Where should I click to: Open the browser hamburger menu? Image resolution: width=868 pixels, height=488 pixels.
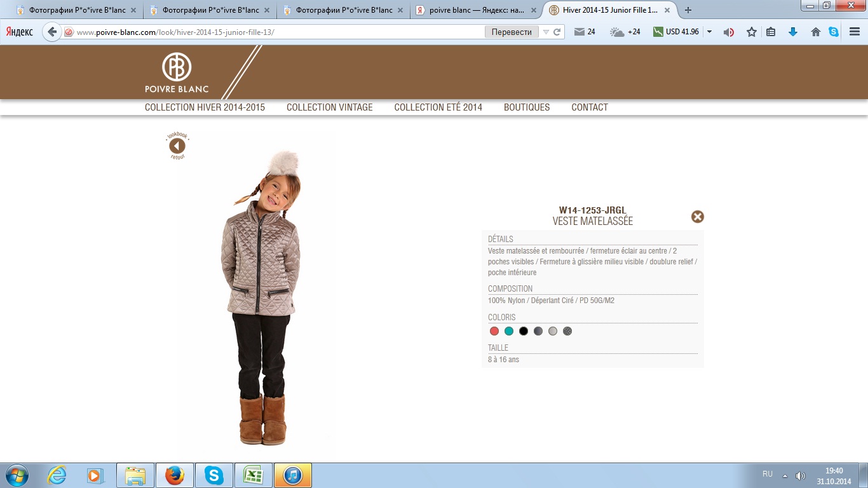855,32
